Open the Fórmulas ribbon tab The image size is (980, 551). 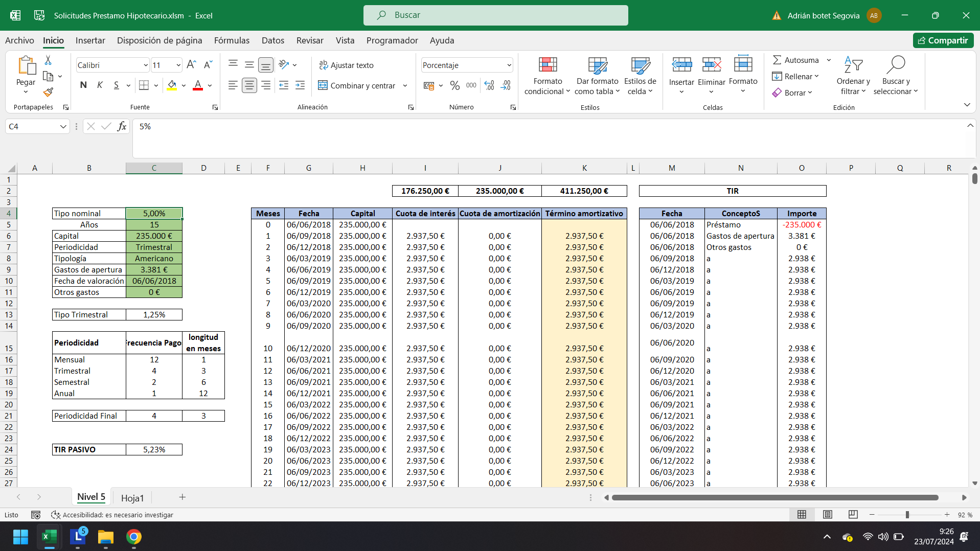(x=232, y=40)
